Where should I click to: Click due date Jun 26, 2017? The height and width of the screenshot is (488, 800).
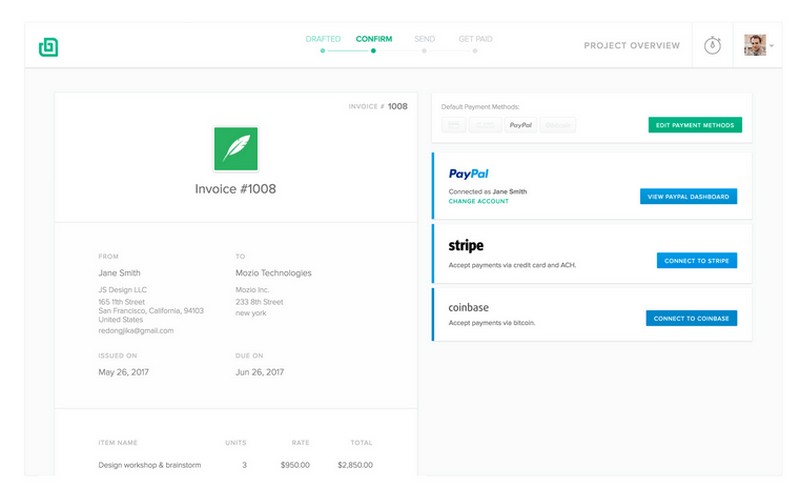(x=260, y=372)
